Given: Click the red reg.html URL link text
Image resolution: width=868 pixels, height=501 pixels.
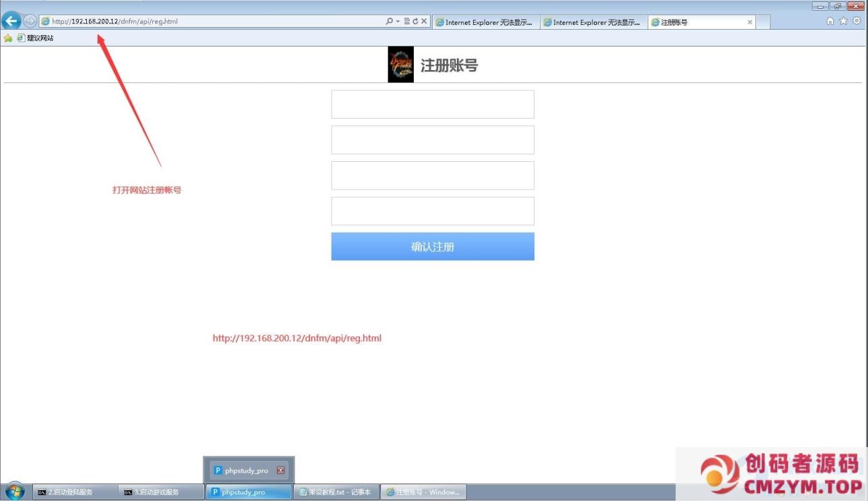Looking at the screenshot, I should point(297,338).
